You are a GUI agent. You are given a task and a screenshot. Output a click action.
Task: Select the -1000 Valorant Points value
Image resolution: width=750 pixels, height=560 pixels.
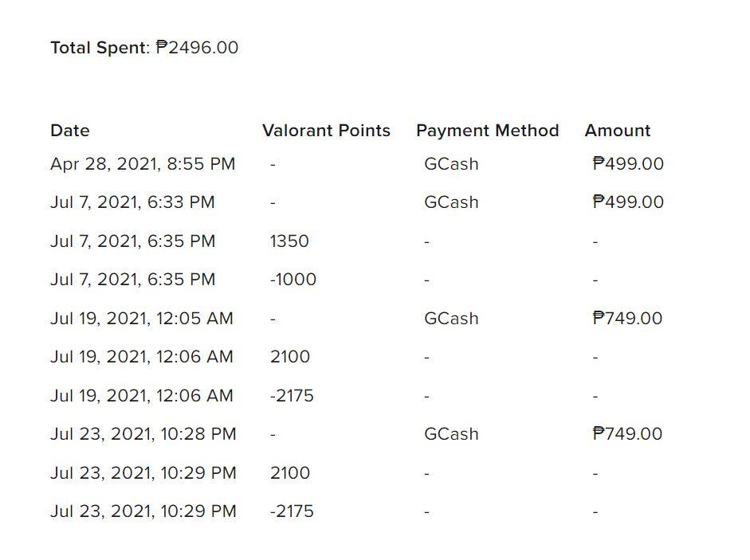[293, 280]
